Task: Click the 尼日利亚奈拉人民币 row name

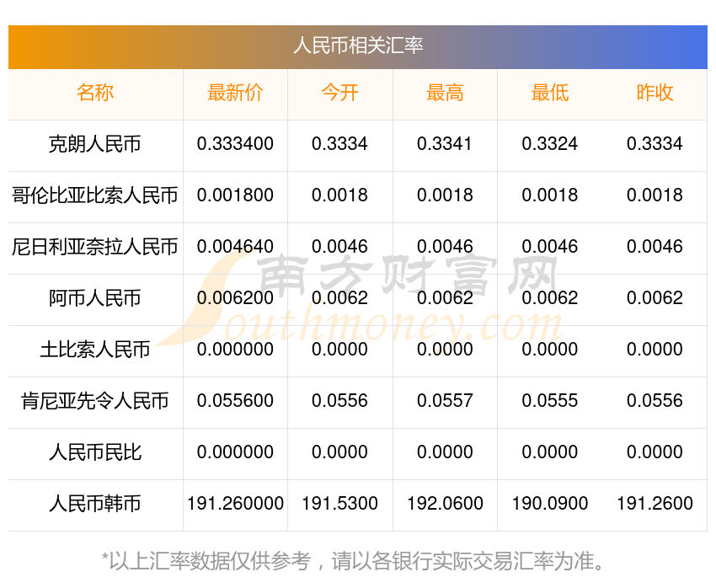Action: pyautogui.click(x=95, y=247)
